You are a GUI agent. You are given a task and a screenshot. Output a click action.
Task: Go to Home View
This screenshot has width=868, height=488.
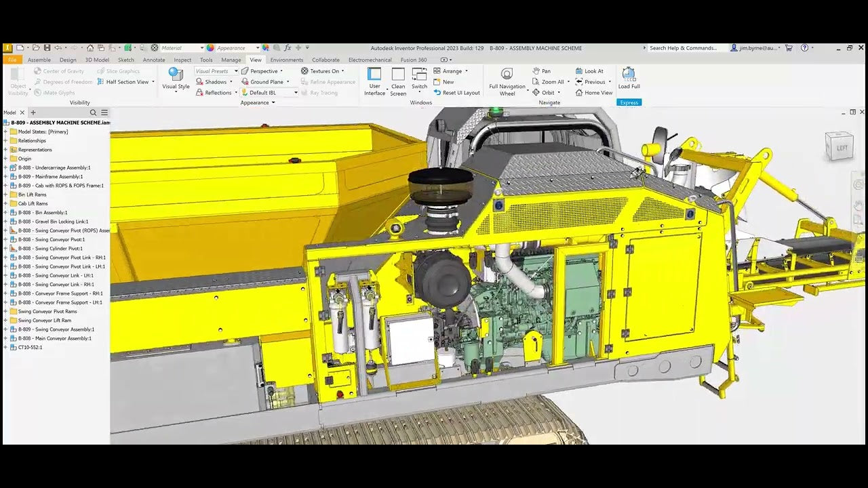(593, 92)
